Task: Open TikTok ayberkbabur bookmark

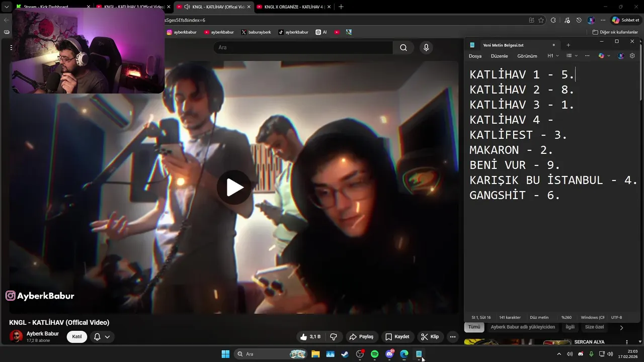Action: (x=293, y=32)
